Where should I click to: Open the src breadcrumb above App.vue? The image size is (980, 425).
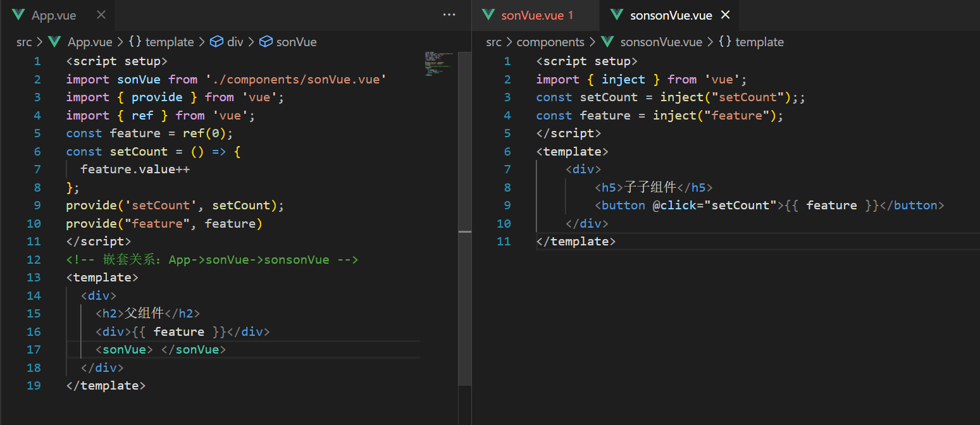coord(24,42)
